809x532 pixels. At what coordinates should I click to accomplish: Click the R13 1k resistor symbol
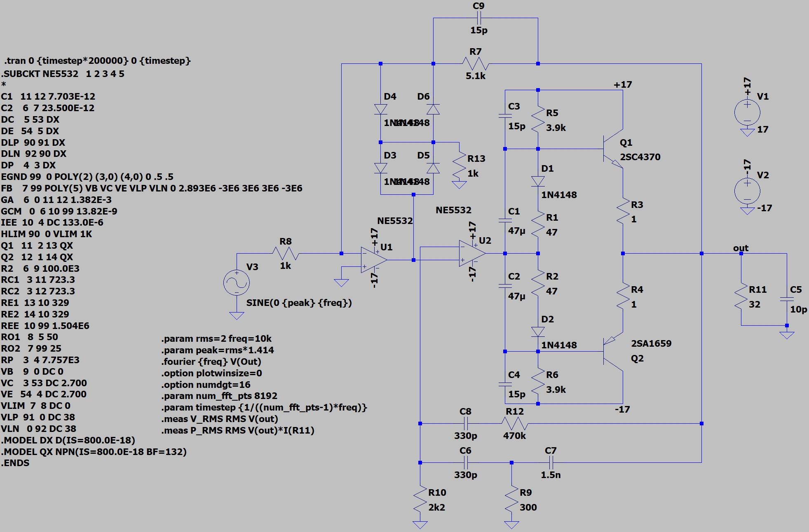(459, 165)
